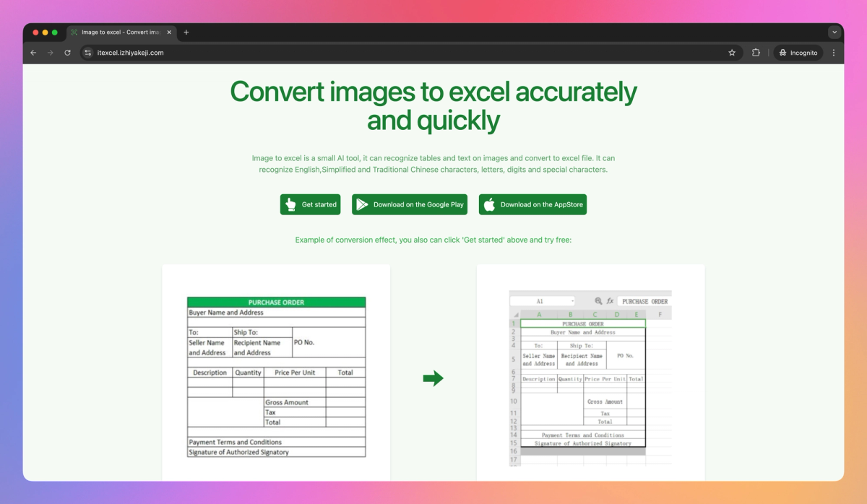This screenshot has height=504, width=867.
Task: Click the magnifier icon in spreadsheet preview
Action: coord(598,300)
